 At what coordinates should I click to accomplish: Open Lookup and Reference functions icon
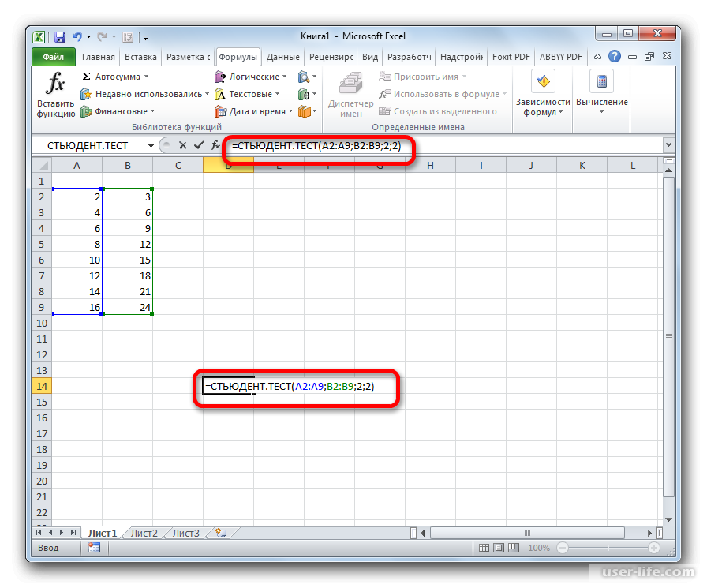click(x=304, y=77)
